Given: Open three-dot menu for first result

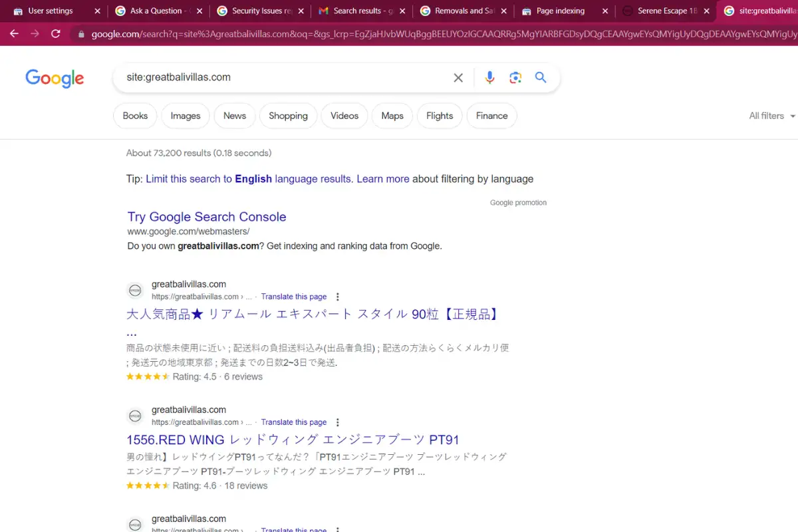Looking at the screenshot, I should [338, 297].
